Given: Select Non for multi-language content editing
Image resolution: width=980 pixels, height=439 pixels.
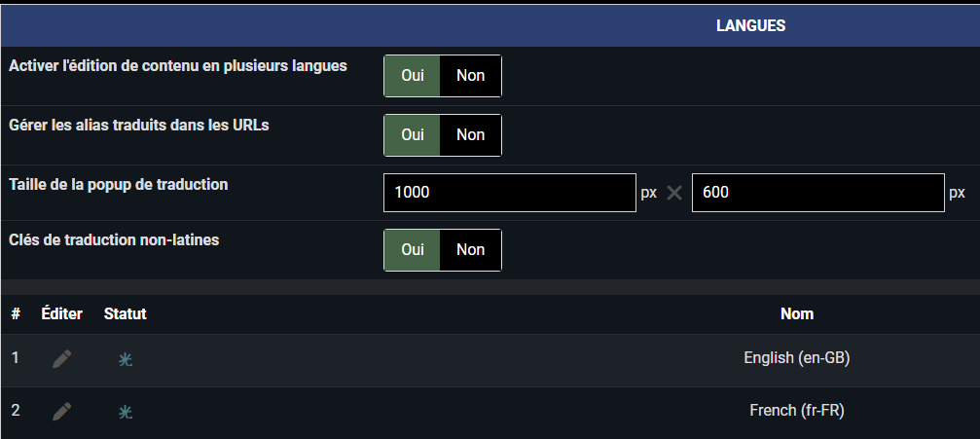Looking at the screenshot, I should (471, 76).
